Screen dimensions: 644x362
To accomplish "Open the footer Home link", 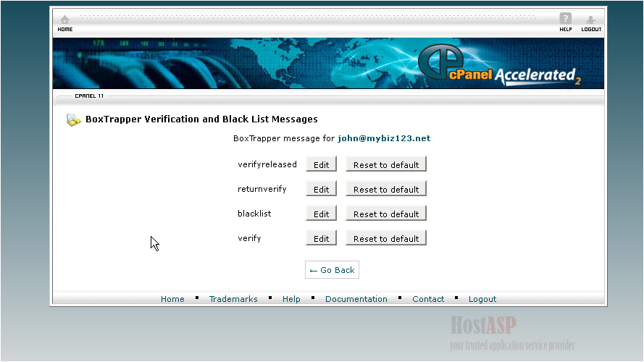I will tap(172, 299).
